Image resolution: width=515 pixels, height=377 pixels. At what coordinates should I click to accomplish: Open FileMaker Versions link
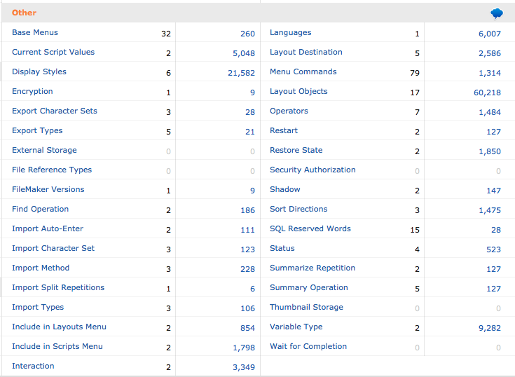click(48, 189)
